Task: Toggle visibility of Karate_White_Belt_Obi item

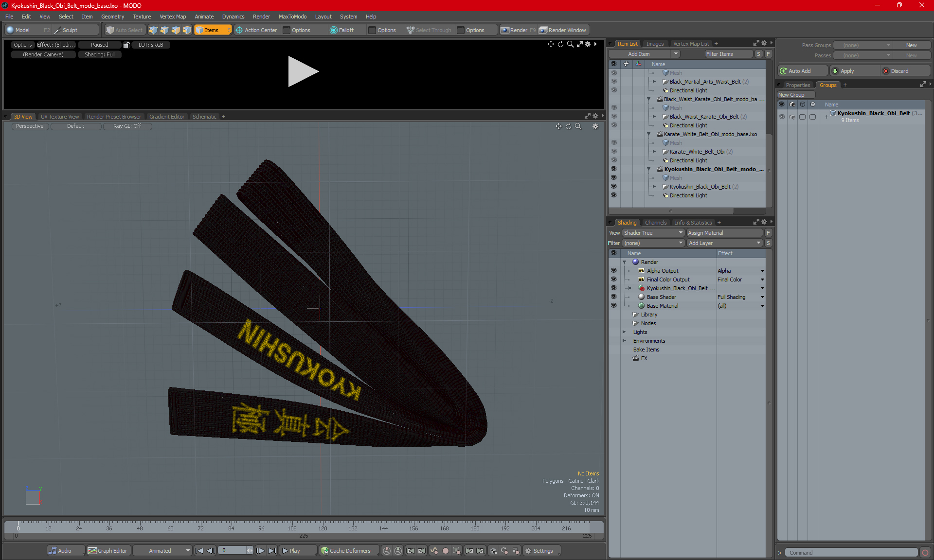Action: (x=613, y=152)
